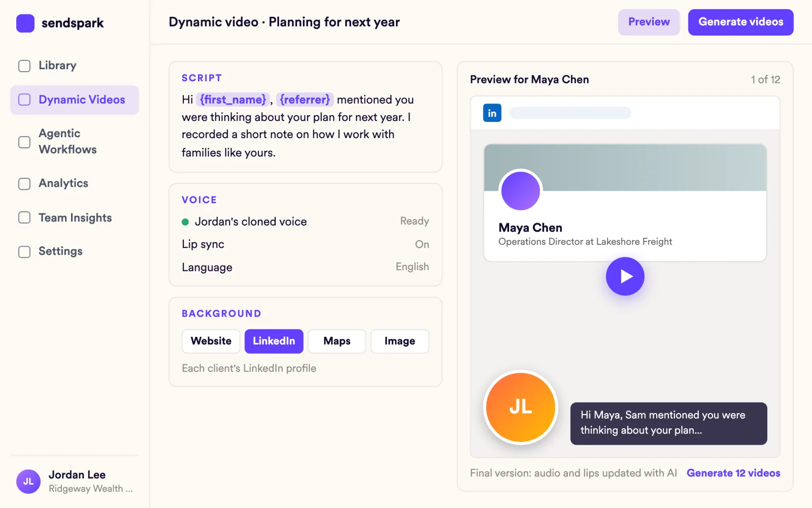
Task: Select Maps background option
Action: (x=337, y=341)
